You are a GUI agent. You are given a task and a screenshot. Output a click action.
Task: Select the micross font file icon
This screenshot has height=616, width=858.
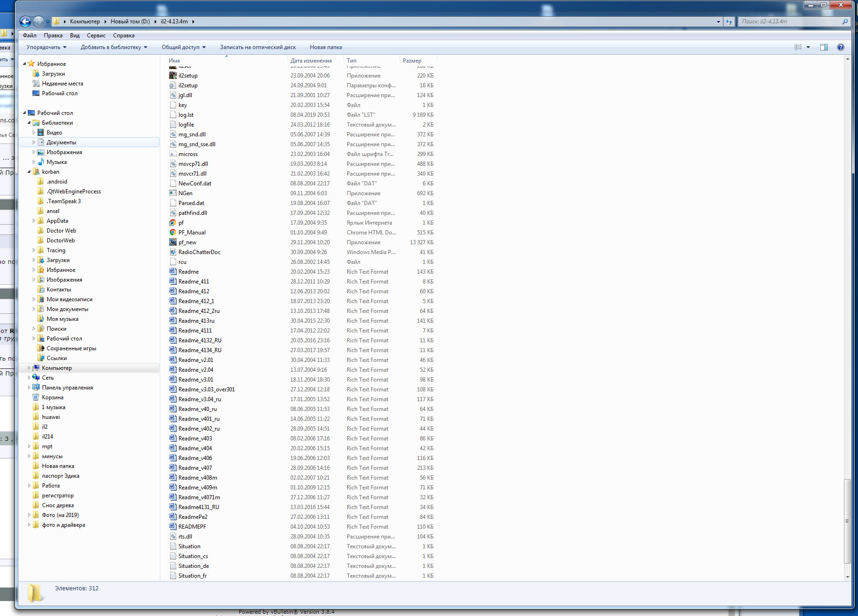pyautogui.click(x=173, y=154)
